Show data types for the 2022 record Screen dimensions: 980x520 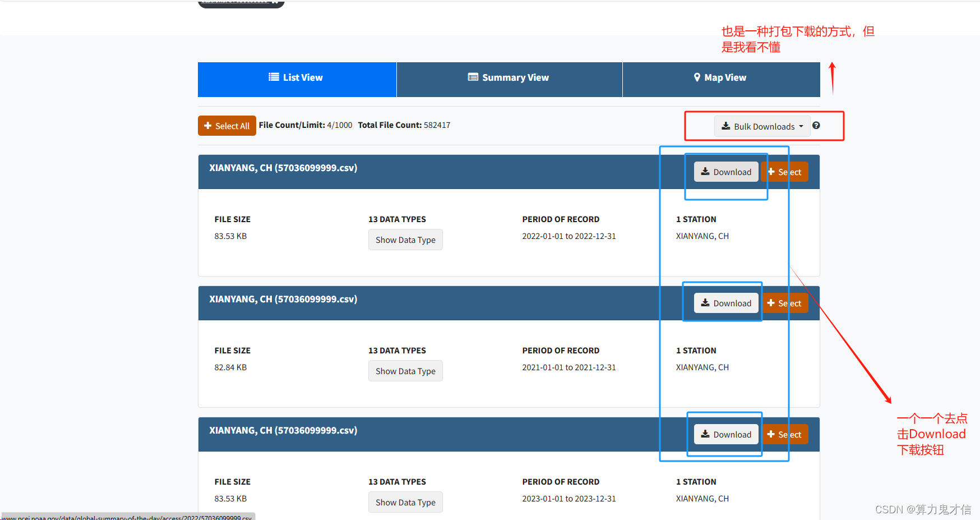[405, 240]
